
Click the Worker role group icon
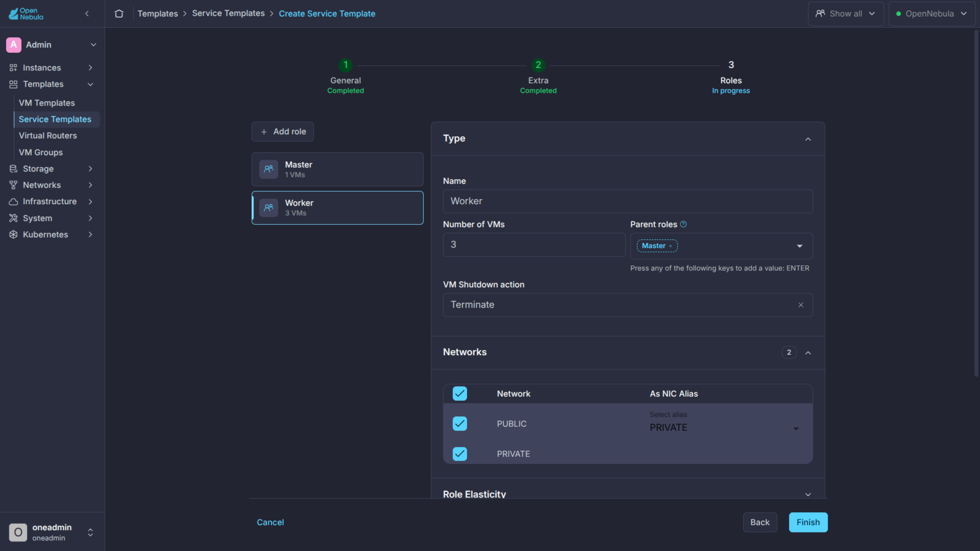(268, 207)
